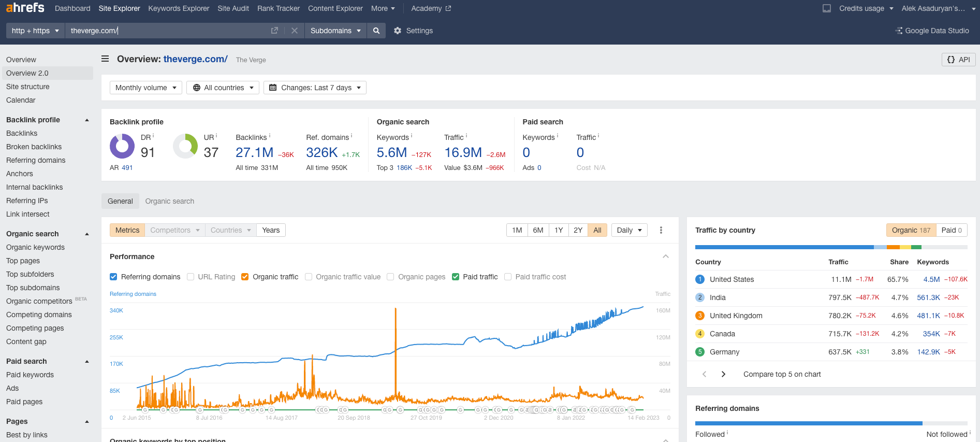Image resolution: width=980 pixels, height=442 pixels.
Task: Switch to the Organic search tab
Action: (x=169, y=201)
